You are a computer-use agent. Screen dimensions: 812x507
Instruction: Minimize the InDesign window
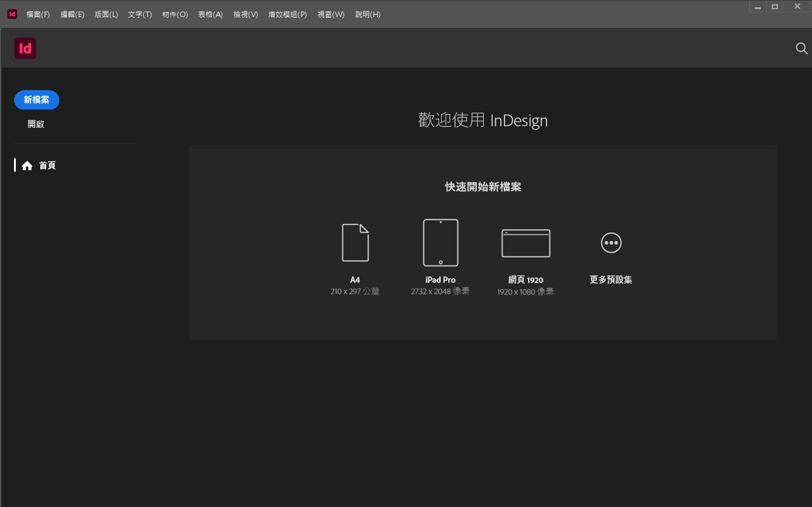(x=758, y=7)
